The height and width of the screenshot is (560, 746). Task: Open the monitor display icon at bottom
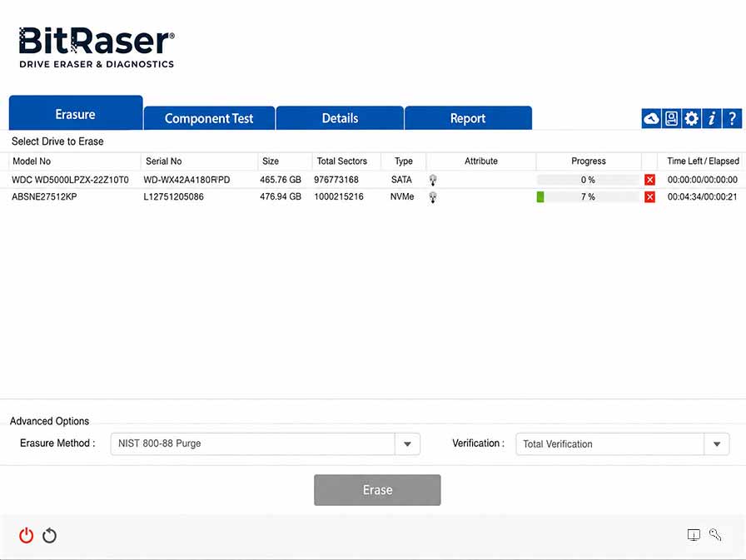tap(694, 535)
